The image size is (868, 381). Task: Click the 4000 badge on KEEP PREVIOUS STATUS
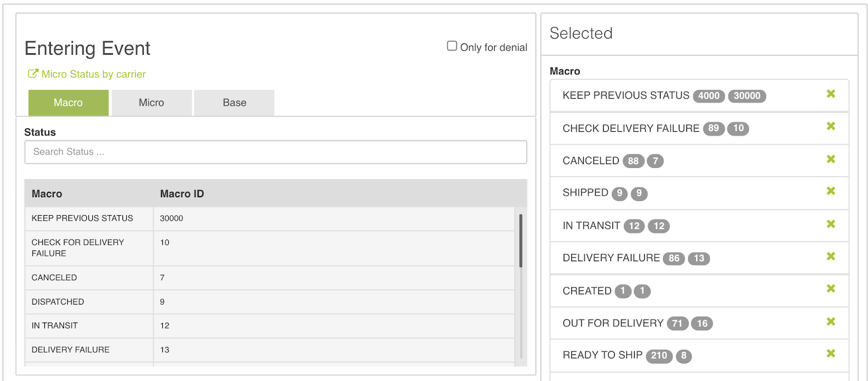(x=709, y=96)
